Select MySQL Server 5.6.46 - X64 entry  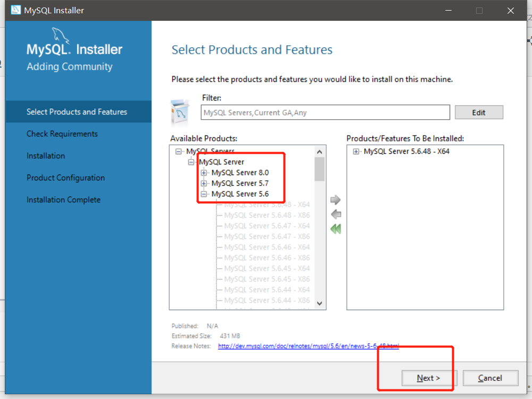click(x=267, y=247)
